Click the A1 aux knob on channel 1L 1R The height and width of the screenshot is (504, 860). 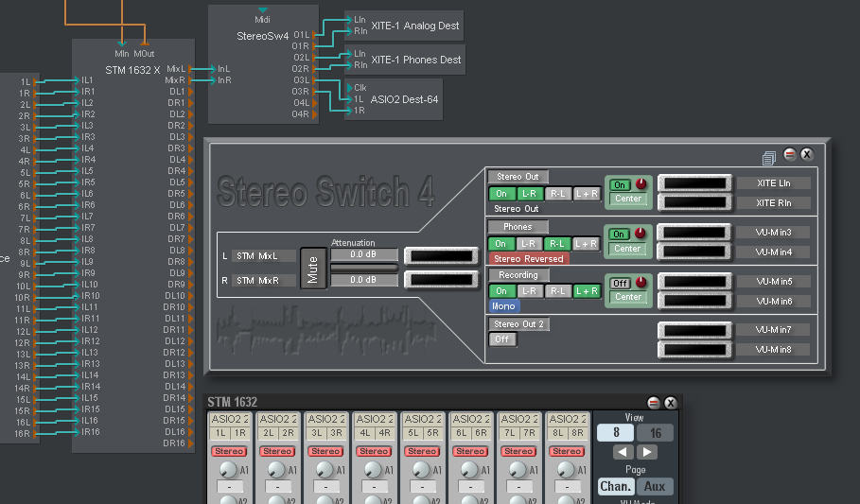coord(228,469)
